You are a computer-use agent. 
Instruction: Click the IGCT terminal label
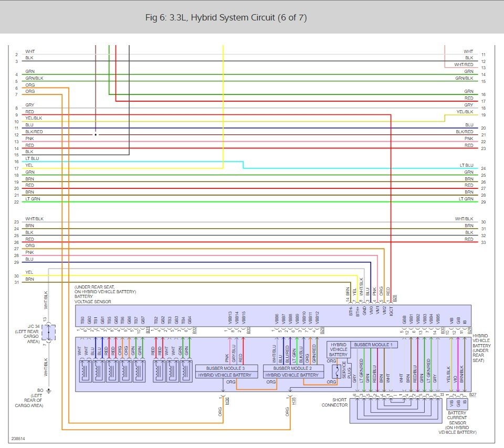coord(391,312)
